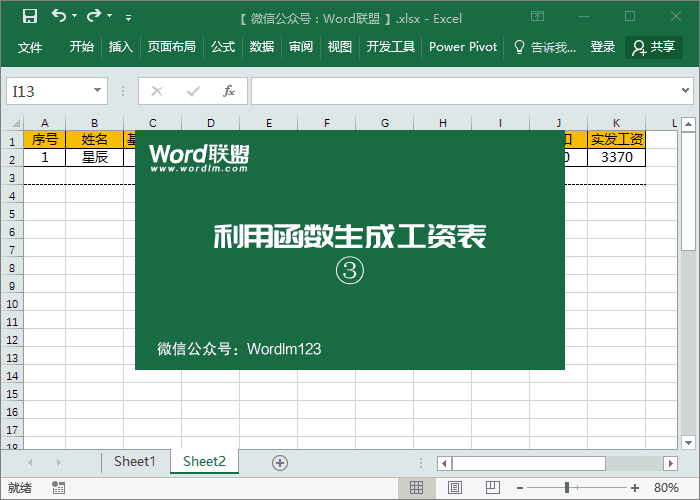Open Customize Quick Access Toolbar dropdown
This screenshot has width=700, height=500.
[128, 17]
